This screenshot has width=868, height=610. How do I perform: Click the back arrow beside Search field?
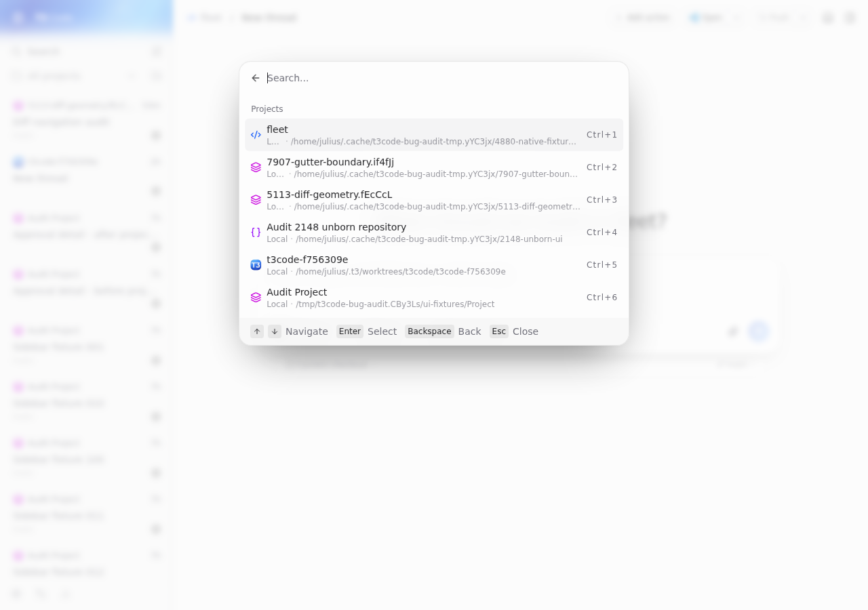tap(256, 78)
